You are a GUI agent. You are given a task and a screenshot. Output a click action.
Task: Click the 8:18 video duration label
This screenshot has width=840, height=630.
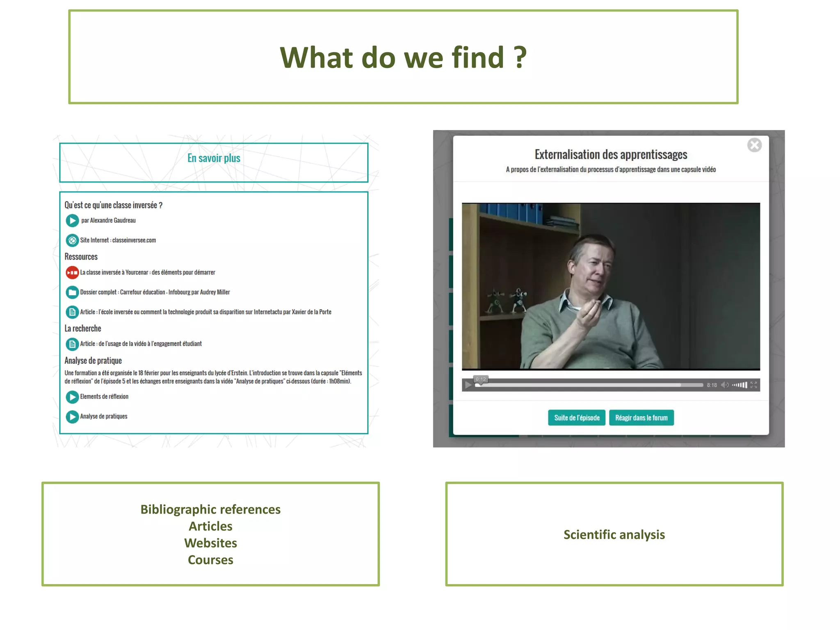[712, 385]
